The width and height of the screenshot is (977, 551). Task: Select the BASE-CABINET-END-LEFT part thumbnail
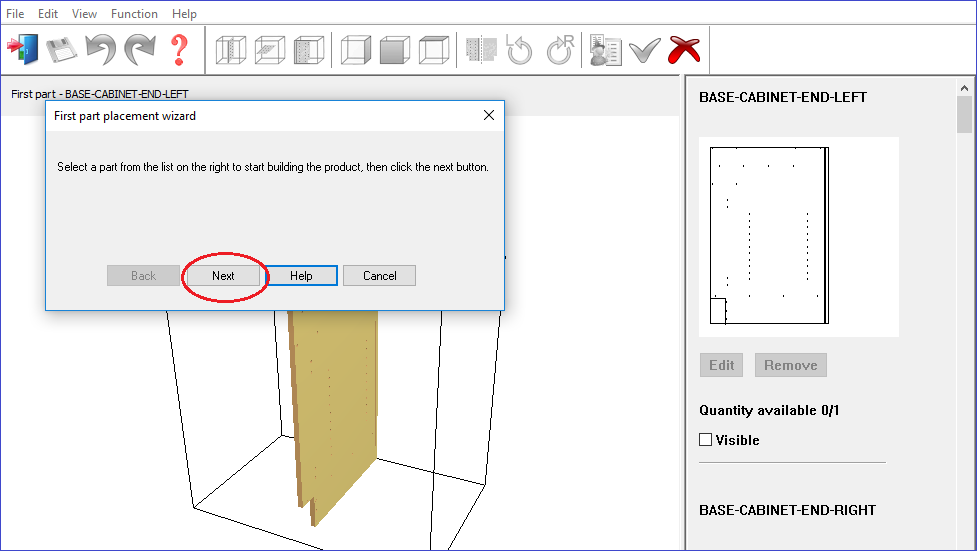[799, 237]
